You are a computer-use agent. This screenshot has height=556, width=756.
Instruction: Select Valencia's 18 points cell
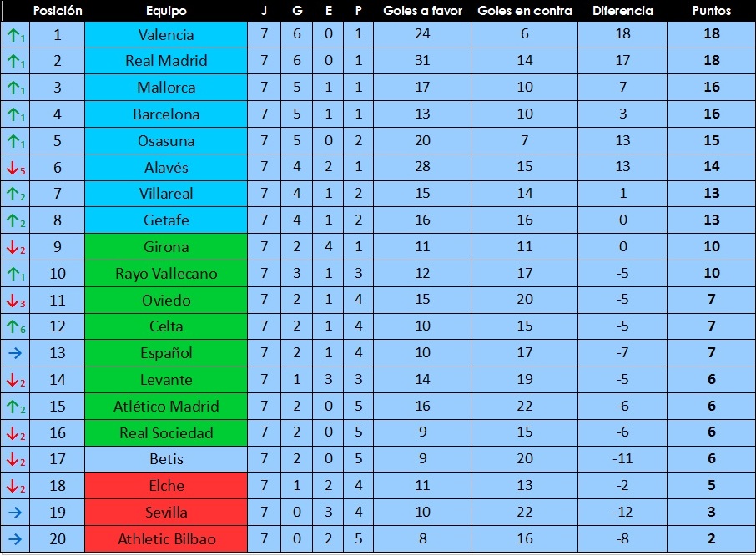711,35
